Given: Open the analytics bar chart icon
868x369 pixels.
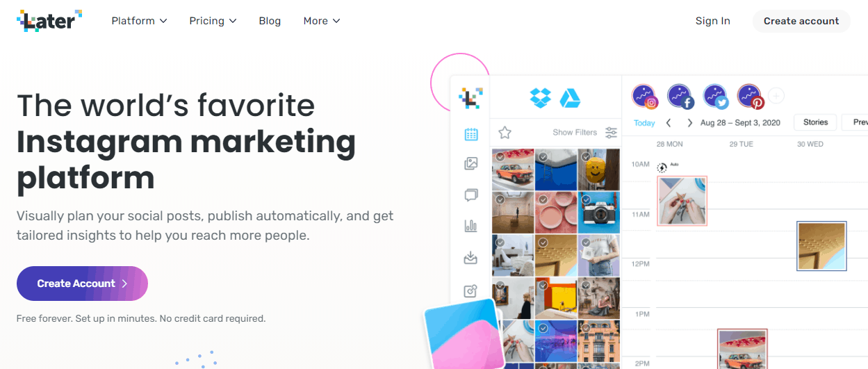Looking at the screenshot, I should point(470,226).
